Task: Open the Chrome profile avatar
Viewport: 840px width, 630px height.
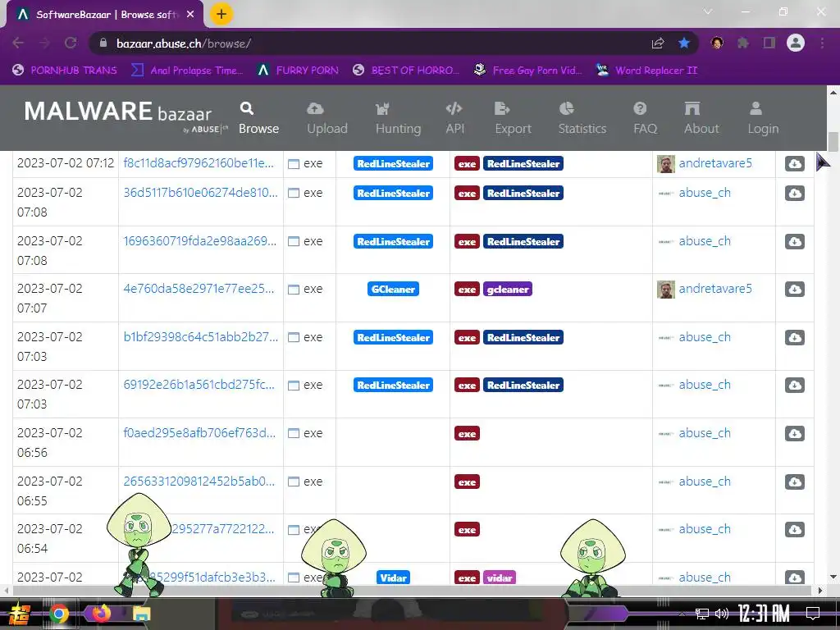Action: 796,43
